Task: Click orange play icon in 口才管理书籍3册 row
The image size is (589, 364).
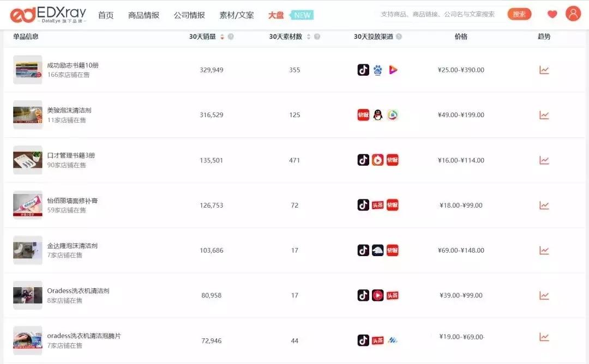Action: coord(378,160)
